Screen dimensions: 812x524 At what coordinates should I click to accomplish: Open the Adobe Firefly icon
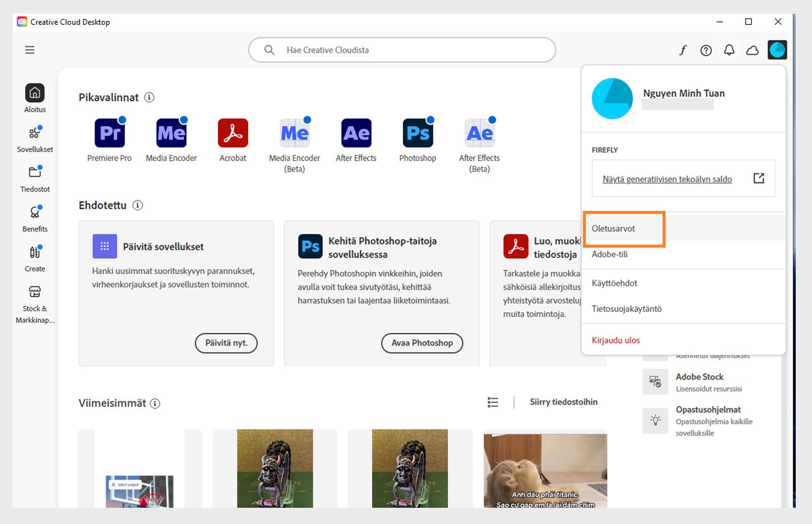[x=683, y=50]
